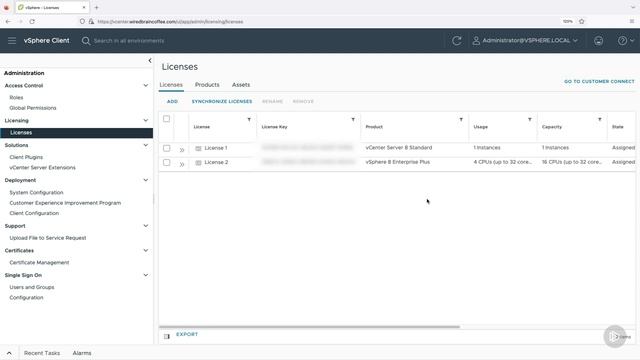Viewport: 640px width, 360px height.
Task: Bookmark this page with the star
Action: pos(582,21)
